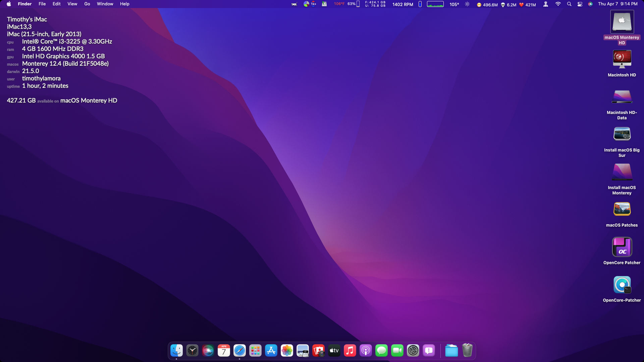
Task: Open Feedback Assistant in the Dock
Action: 429,351
